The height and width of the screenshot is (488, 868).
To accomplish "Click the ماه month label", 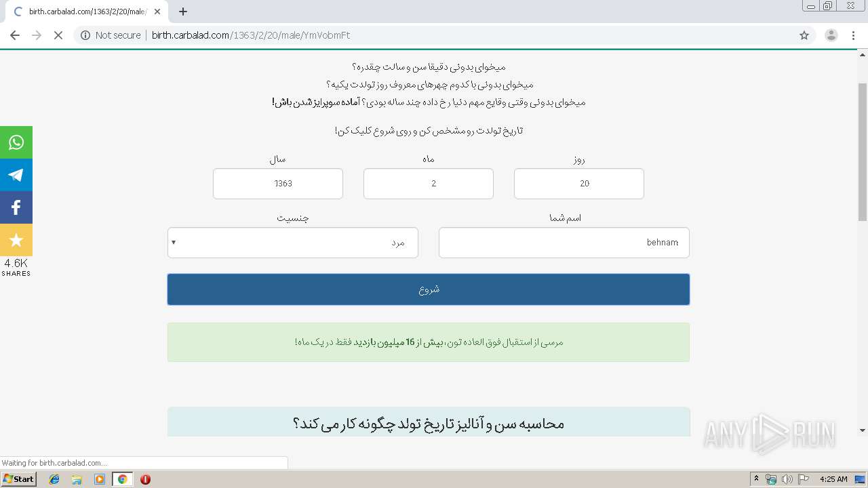I will [x=429, y=159].
